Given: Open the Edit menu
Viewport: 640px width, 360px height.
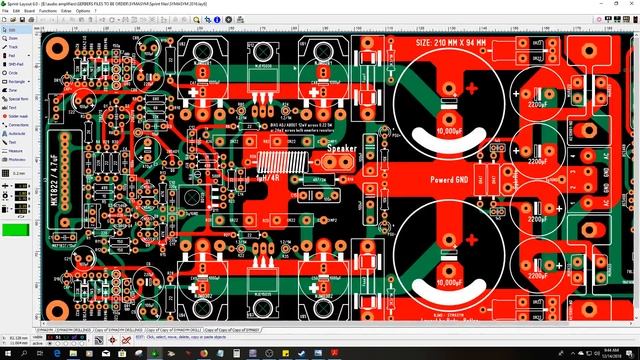Looking at the screenshot, I should pos(16,11).
